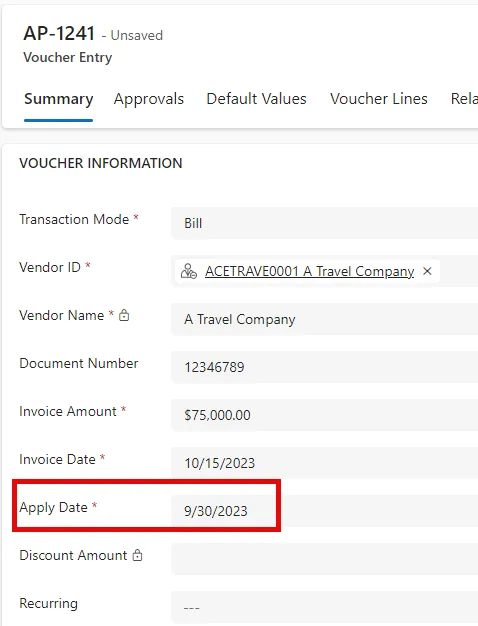
Task: Open the ACETRAVE0001 A Travel Company vendor link
Action: point(309,271)
